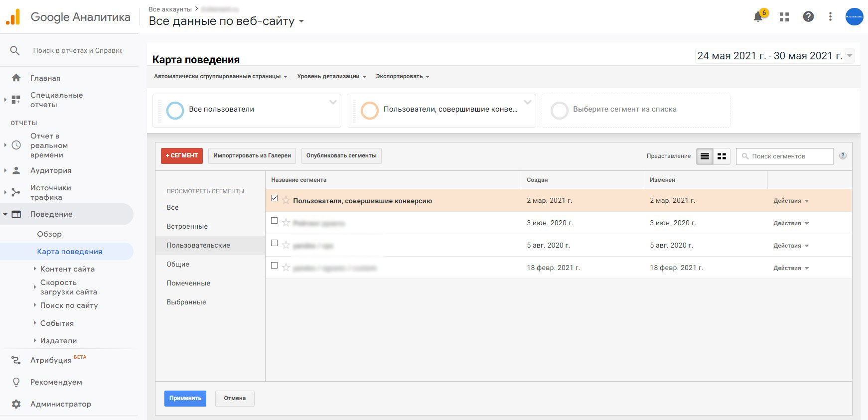Screen dimensions: 868x420
Task: Click the Administrator gear icon
Action: click(16, 404)
